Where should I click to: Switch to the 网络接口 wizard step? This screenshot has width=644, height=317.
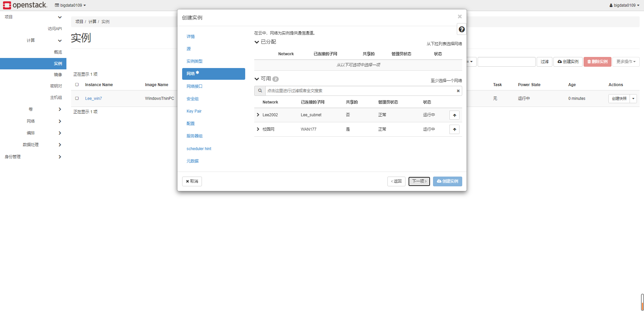195,86
